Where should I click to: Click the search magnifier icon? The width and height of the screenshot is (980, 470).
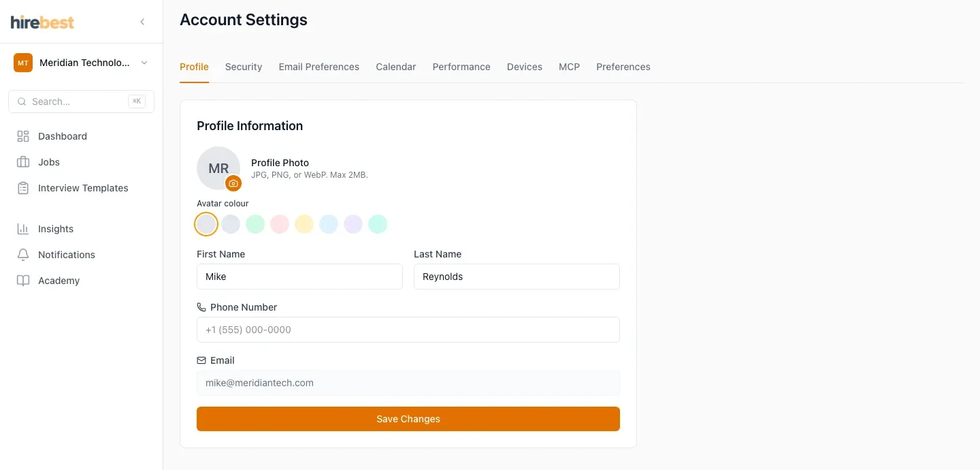point(22,101)
